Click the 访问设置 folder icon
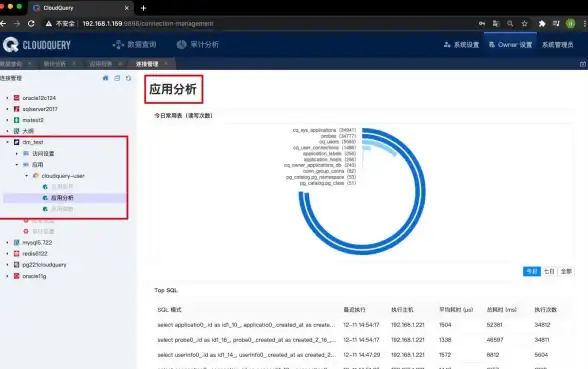 click(26, 153)
